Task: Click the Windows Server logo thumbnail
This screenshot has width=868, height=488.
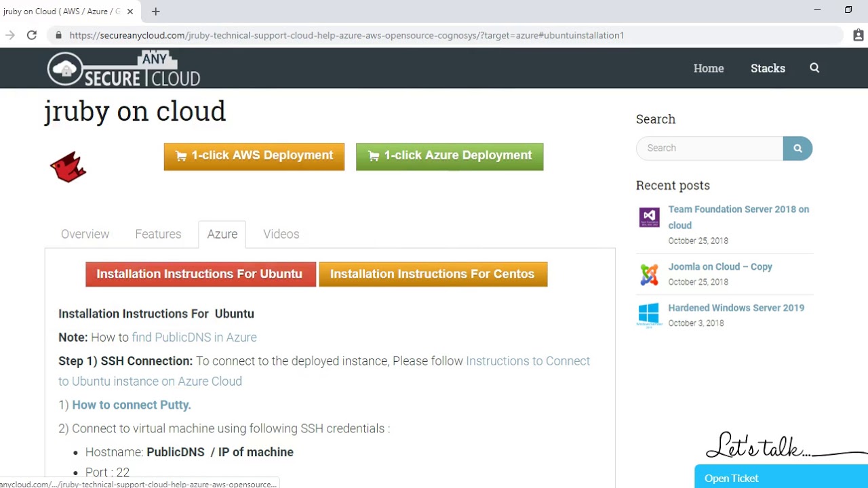Action: pos(649,315)
